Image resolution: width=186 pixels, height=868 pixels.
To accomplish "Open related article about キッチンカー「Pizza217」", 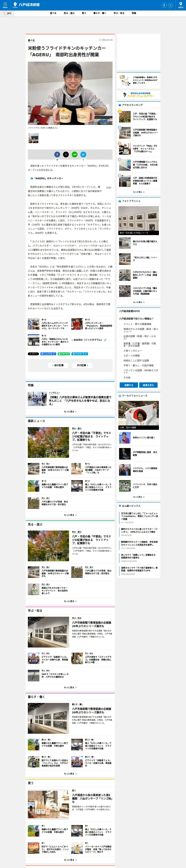I will click(x=92, y=324).
